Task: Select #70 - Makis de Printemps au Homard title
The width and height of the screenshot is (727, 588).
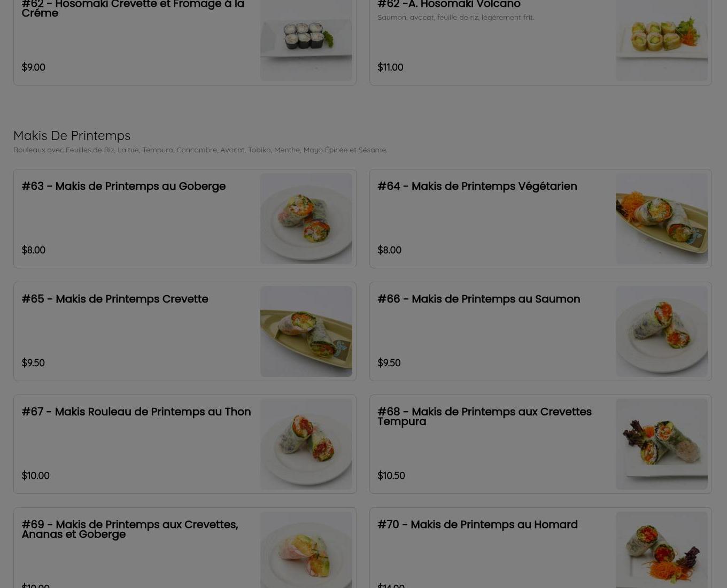Action: pyautogui.click(x=477, y=524)
